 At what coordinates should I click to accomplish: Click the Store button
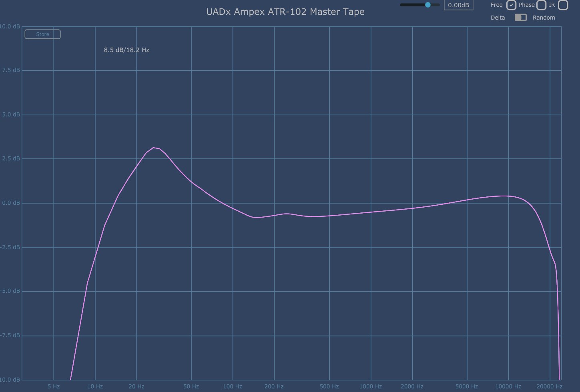coord(42,34)
